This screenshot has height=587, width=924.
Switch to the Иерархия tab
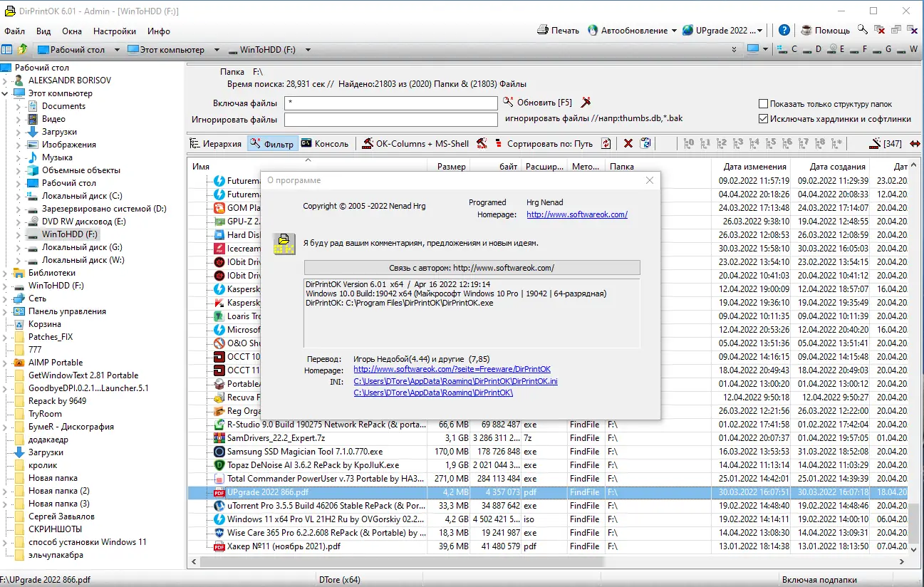217,143
